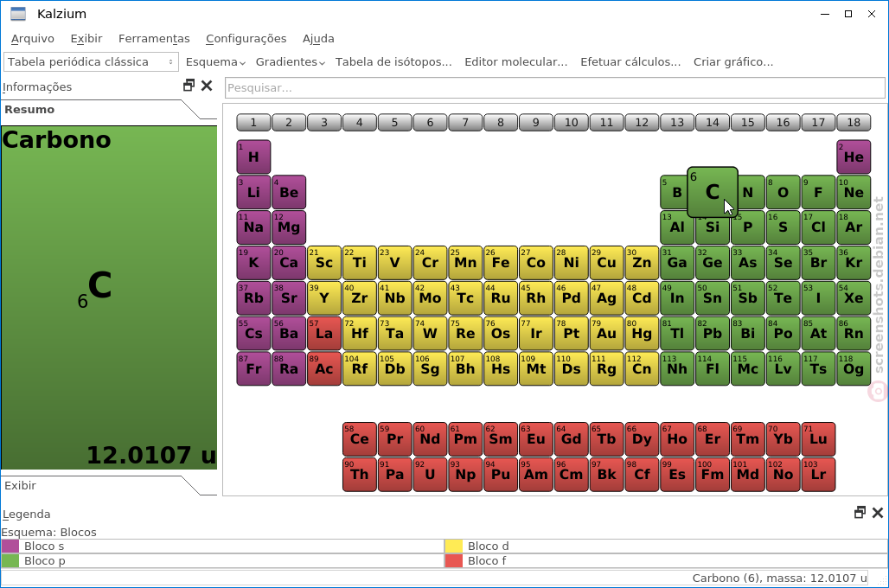Click the Carbono summary card
Screen dimensions: 889x588
click(109, 297)
